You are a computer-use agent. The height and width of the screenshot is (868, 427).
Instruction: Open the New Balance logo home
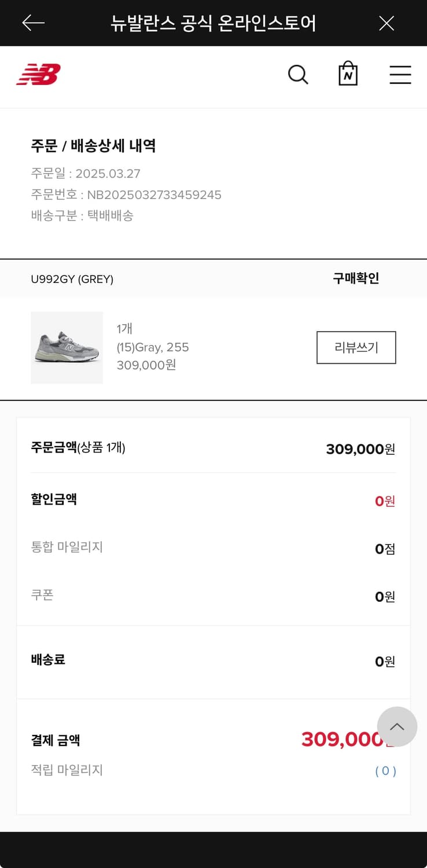pyautogui.click(x=38, y=75)
